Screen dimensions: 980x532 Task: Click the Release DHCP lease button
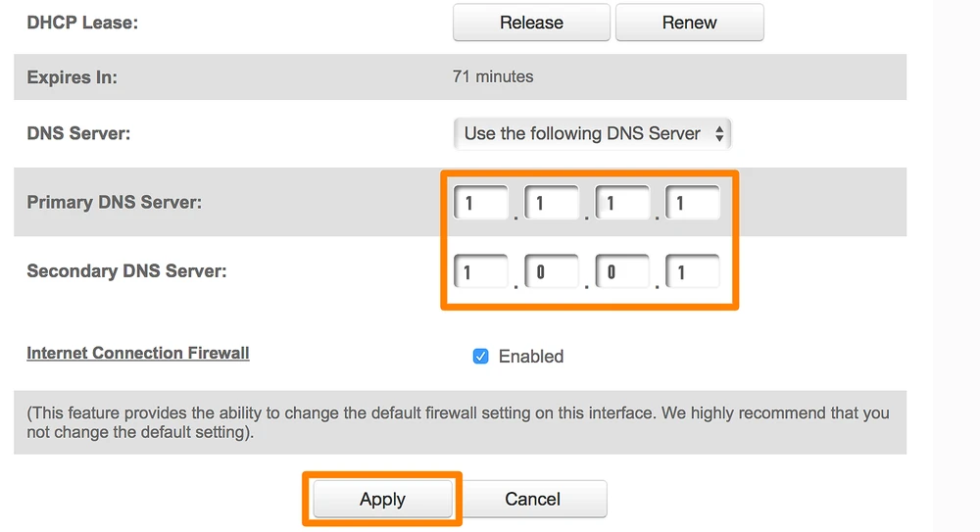pos(531,23)
